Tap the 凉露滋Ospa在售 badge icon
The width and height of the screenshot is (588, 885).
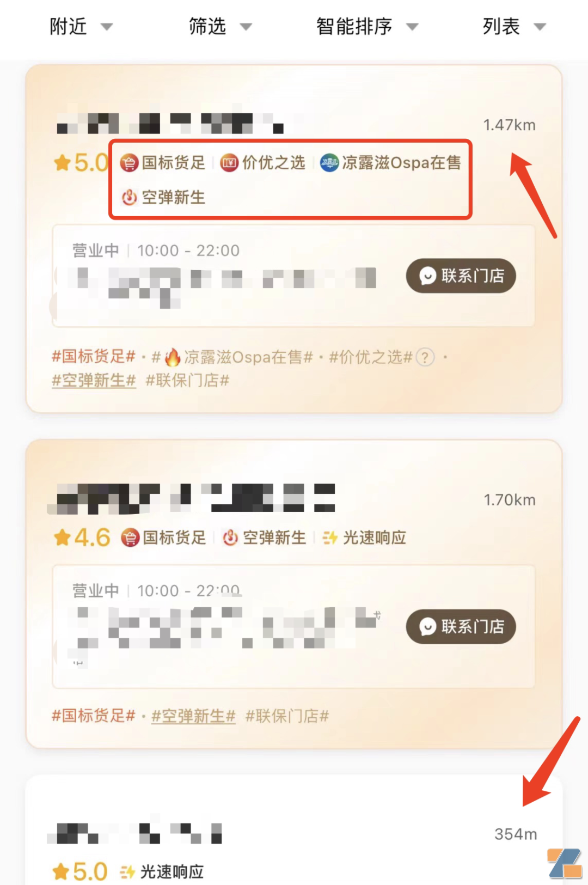(x=329, y=163)
